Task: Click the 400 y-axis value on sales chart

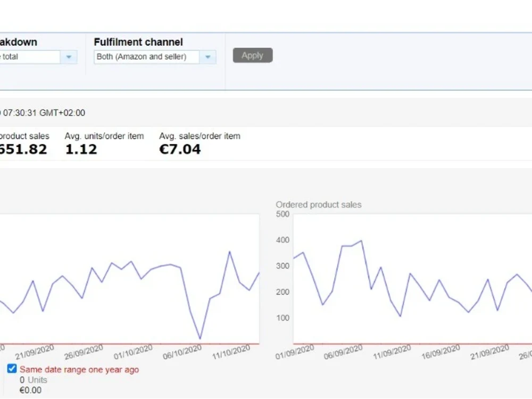Action: click(x=282, y=240)
